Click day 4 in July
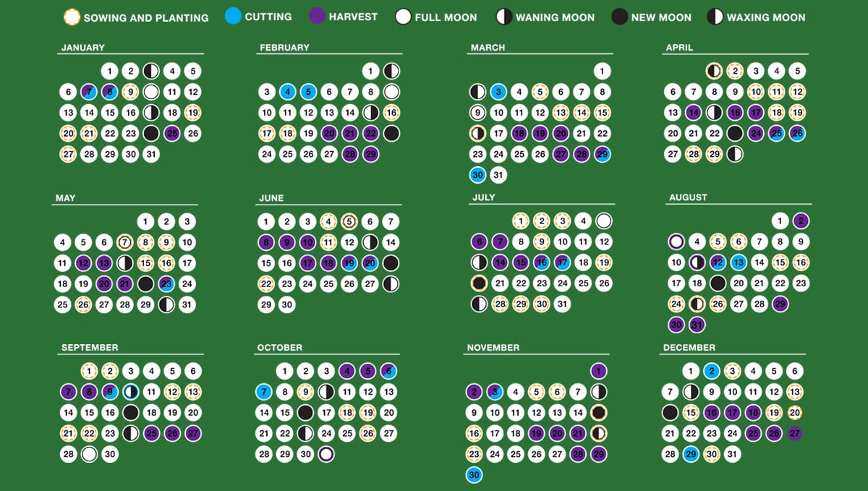This screenshot has height=491, width=868. pyautogui.click(x=583, y=221)
